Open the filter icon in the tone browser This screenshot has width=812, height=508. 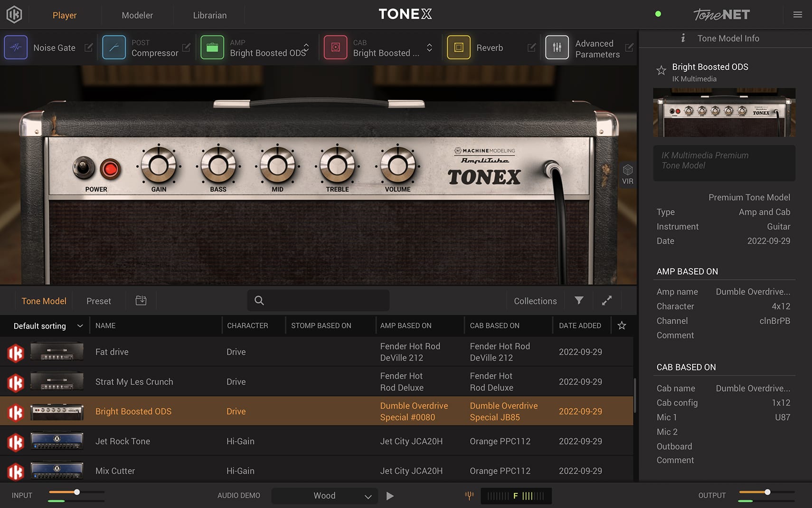point(578,301)
